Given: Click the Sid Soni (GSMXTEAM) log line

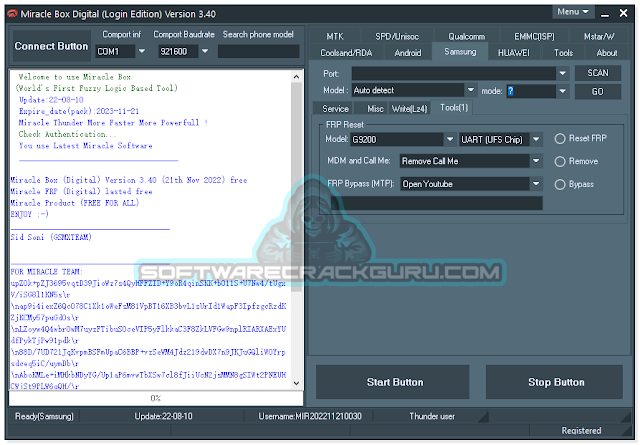Looking at the screenshot, I should 51,237.
